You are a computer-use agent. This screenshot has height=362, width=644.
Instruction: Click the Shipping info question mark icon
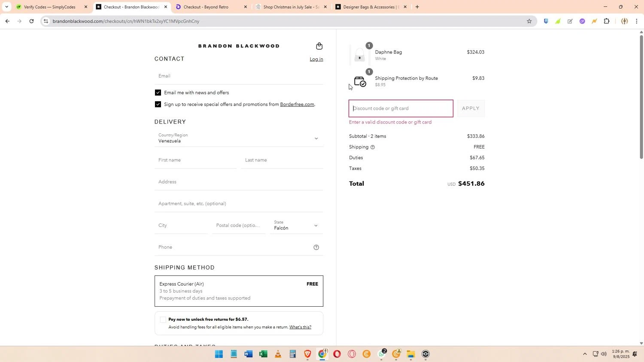click(373, 147)
